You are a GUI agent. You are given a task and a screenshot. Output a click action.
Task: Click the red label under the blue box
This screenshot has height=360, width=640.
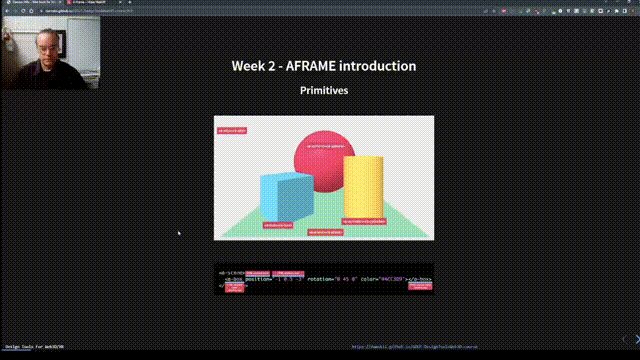point(278,225)
